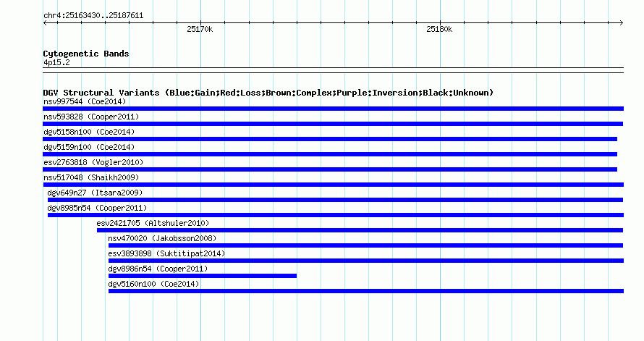Open esv2421705 (Altshuler2010) label

(153, 223)
